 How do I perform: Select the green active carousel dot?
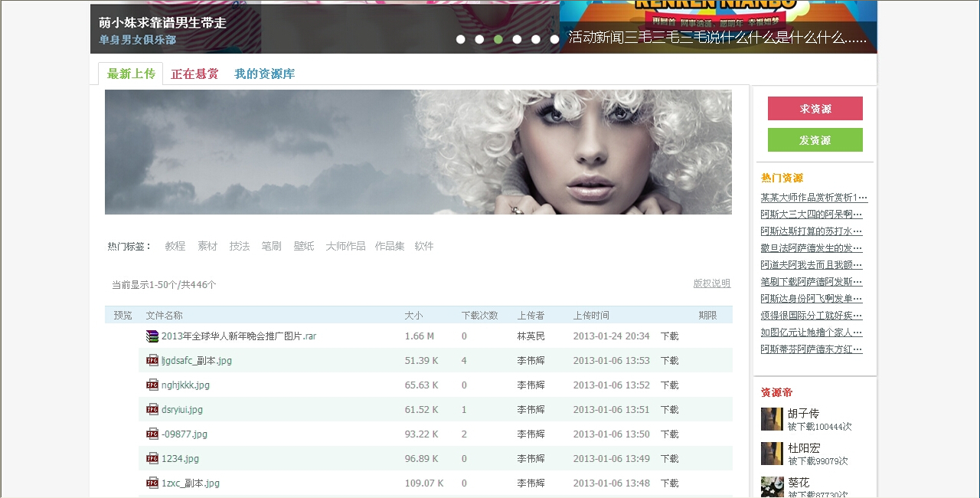(498, 39)
